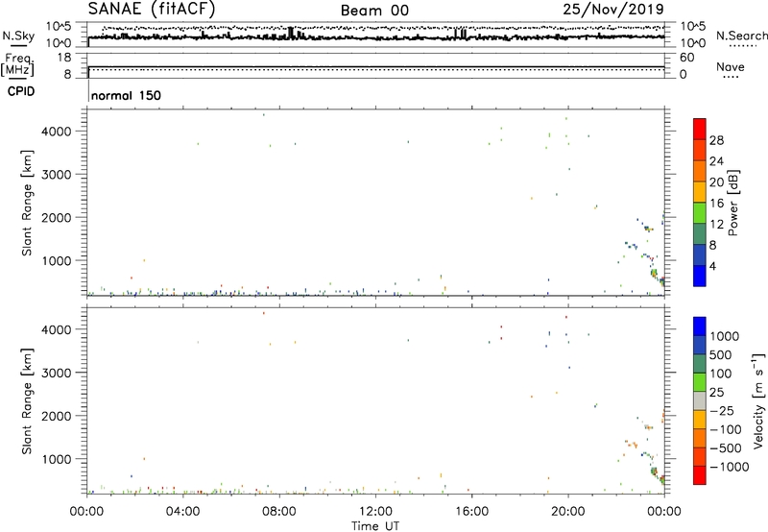Click the 04:00 time tick label

point(182,512)
